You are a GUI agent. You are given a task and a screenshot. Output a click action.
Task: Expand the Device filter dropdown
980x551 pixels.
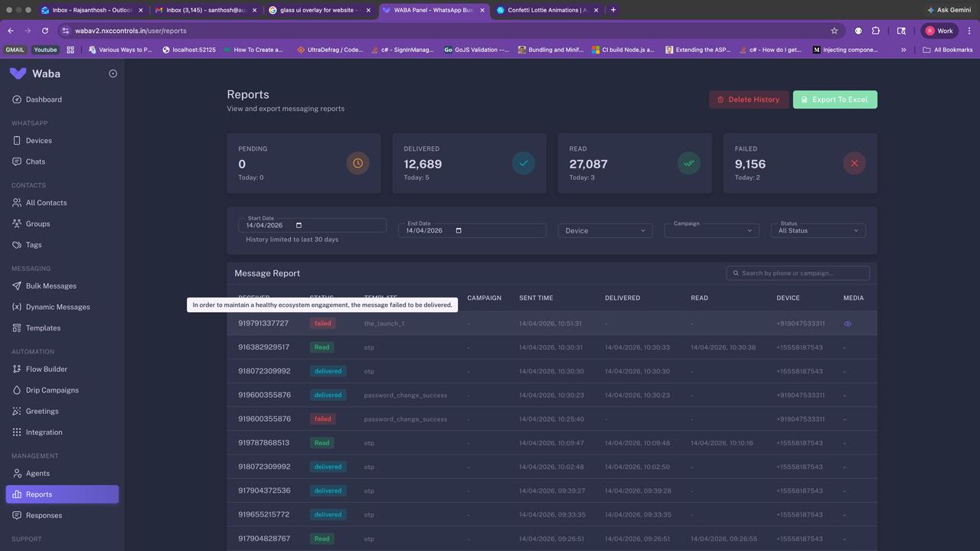coord(605,230)
